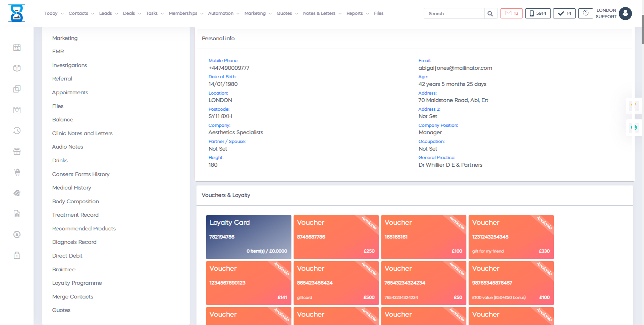Open the help question mark button

click(585, 13)
